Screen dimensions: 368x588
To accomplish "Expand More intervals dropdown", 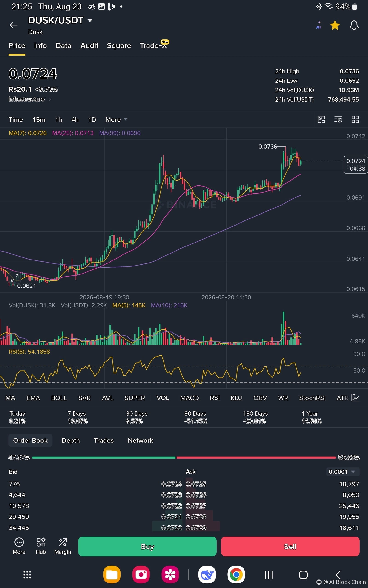I will (x=116, y=119).
